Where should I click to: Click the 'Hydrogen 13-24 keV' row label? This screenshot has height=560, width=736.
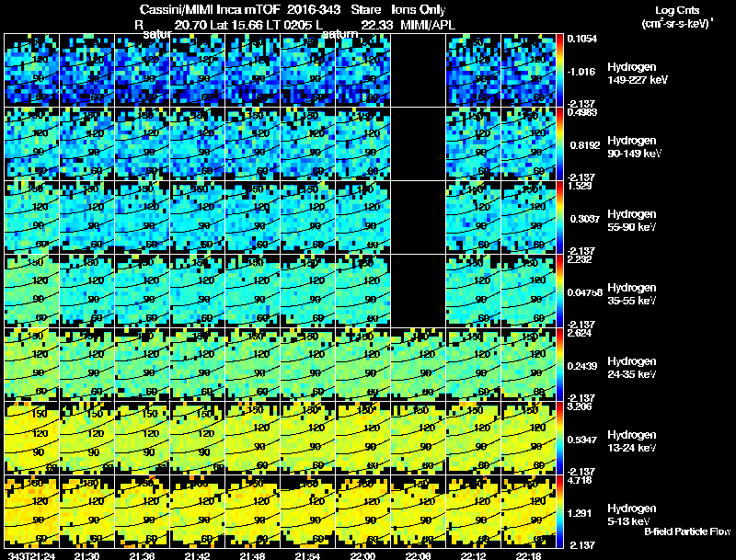tap(632, 441)
